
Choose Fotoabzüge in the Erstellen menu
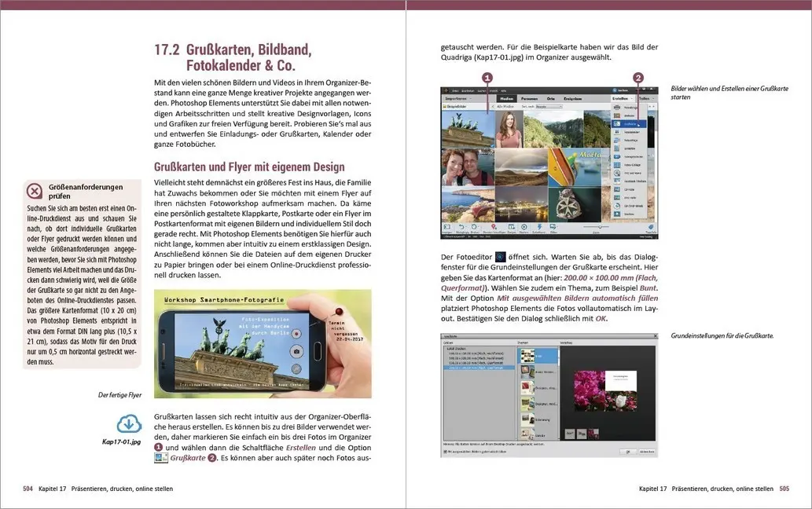coord(629,108)
